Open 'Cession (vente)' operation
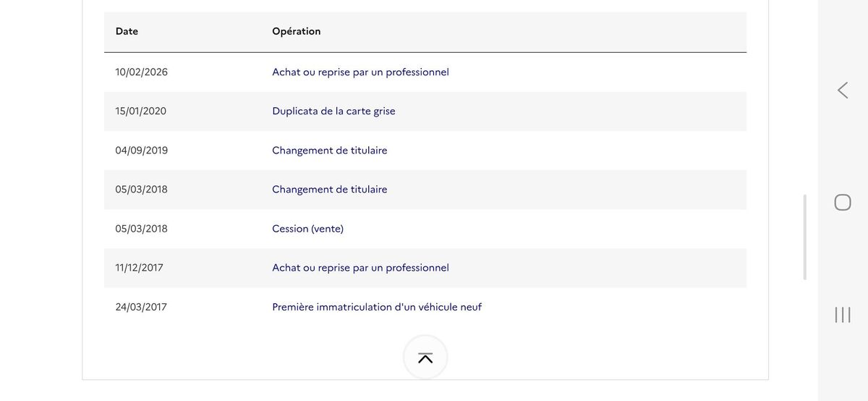868x401 pixels. [308, 229]
